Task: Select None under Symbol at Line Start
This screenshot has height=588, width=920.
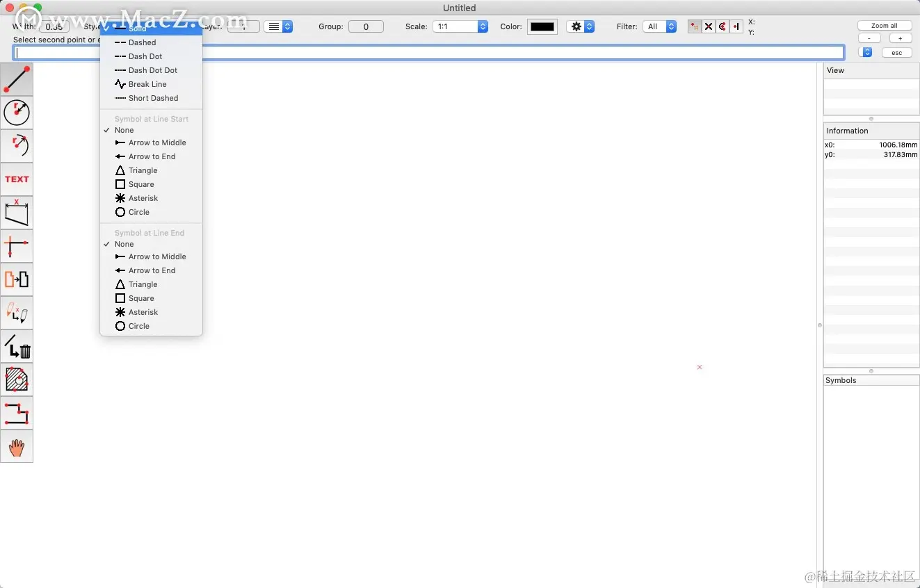Action: tap(151, 130)
